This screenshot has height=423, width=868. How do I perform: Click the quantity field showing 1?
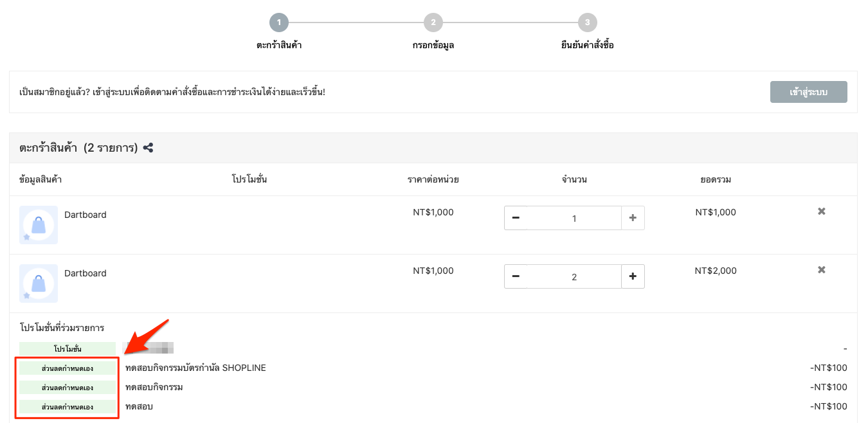[x=574, y=218]
